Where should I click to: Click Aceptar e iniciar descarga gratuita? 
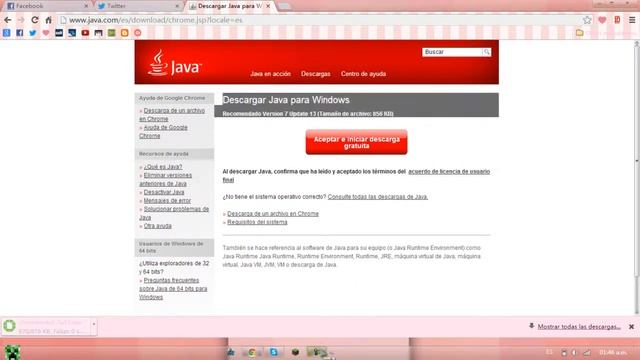click(x=356, y=142)
